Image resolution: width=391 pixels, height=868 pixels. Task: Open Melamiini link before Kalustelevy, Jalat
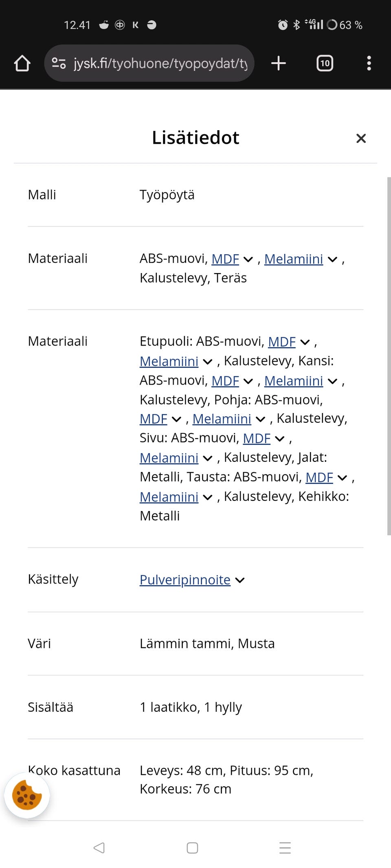tap(169, 458)
